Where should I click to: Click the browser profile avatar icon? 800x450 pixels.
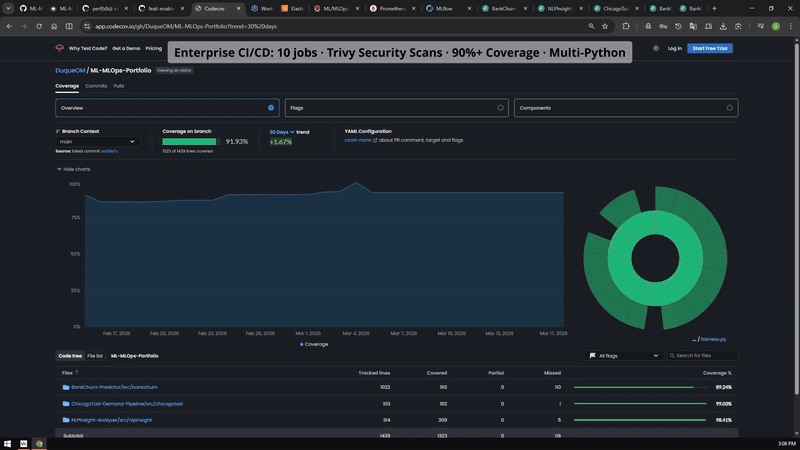coord(776,27)
